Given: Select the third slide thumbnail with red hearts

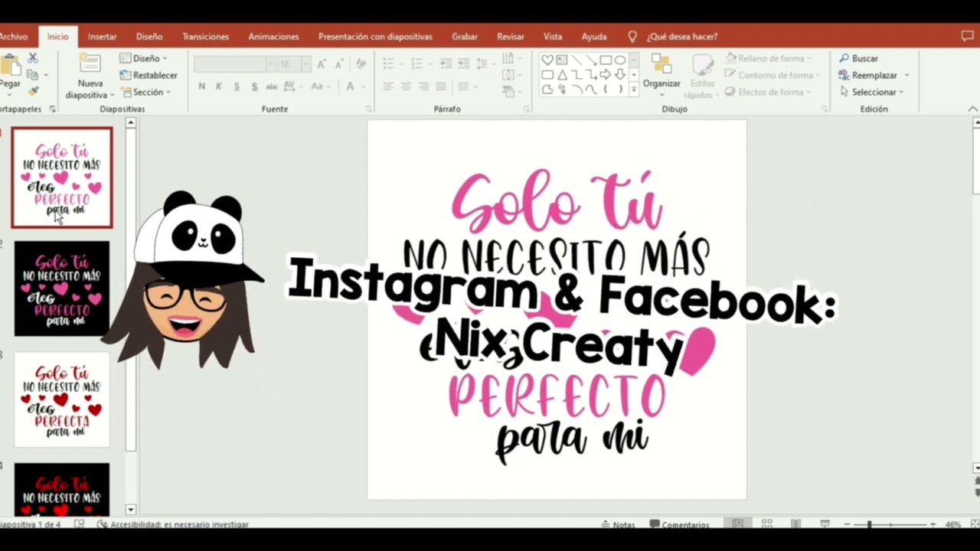Looking at the screenshot, I should pyautogui.click(x=62, y=399).
